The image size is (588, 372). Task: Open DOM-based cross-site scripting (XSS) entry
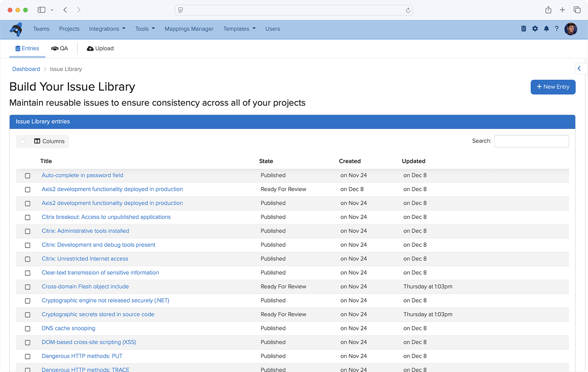pyautogui.click(x=89, y=342)
